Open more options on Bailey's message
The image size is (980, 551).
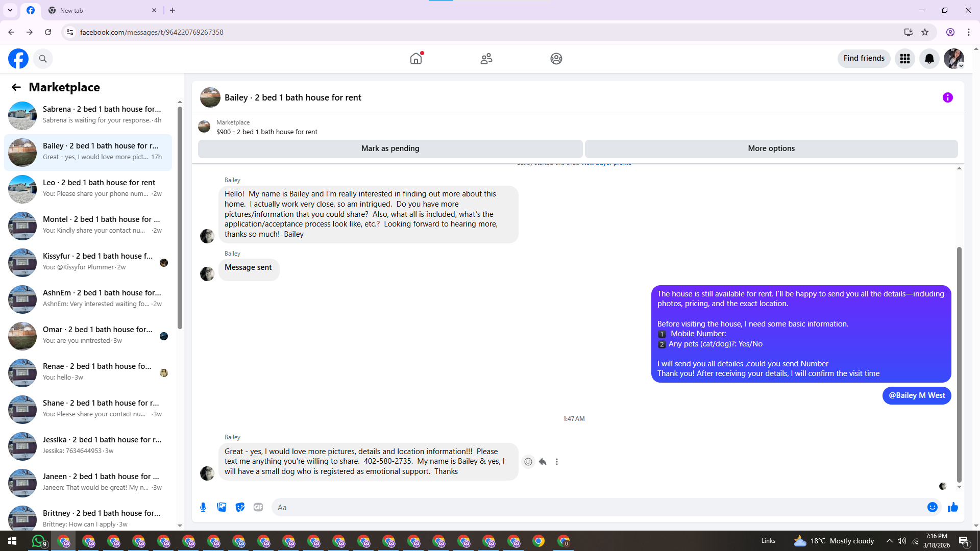click(557, 462)
